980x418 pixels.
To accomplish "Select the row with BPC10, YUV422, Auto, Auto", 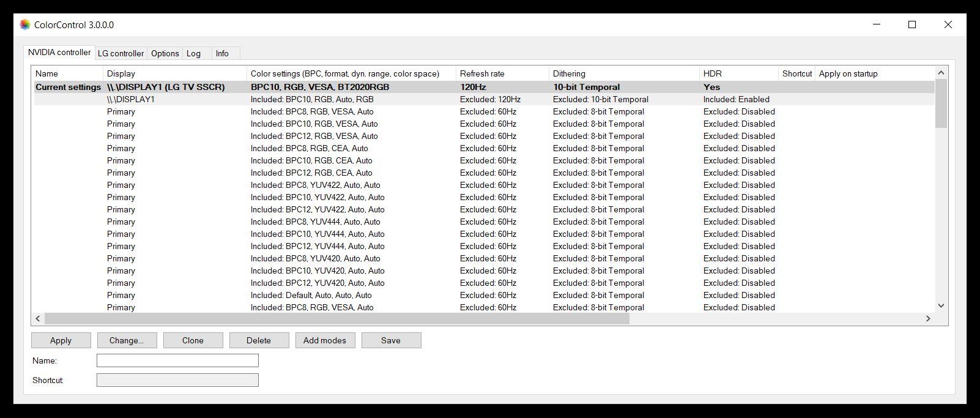I will 484,197.
